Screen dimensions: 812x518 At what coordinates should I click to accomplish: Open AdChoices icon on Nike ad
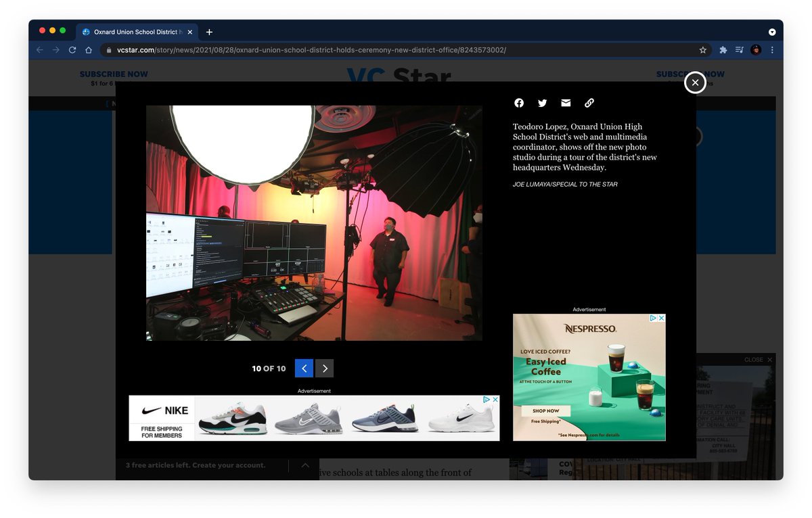[487, 400]
